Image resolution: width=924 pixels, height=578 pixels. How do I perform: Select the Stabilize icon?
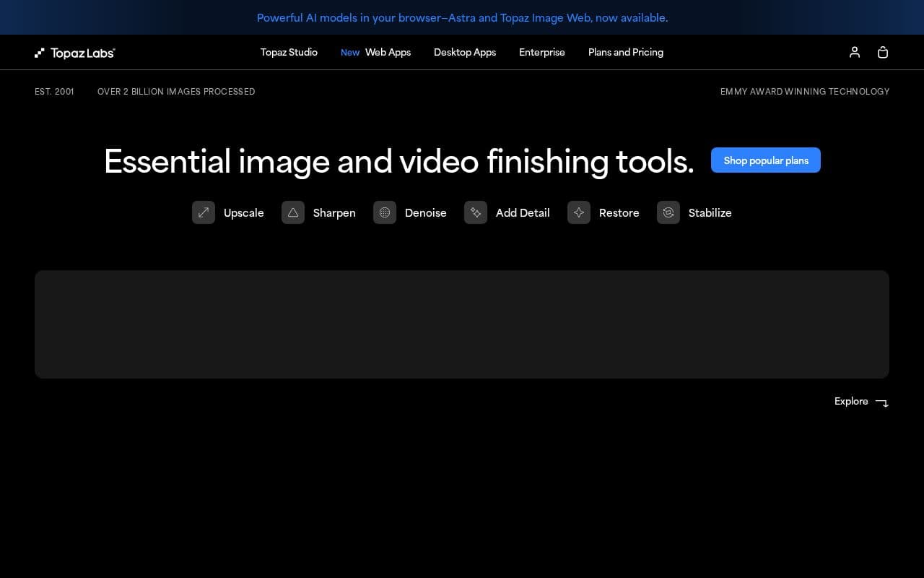[668, 212]
